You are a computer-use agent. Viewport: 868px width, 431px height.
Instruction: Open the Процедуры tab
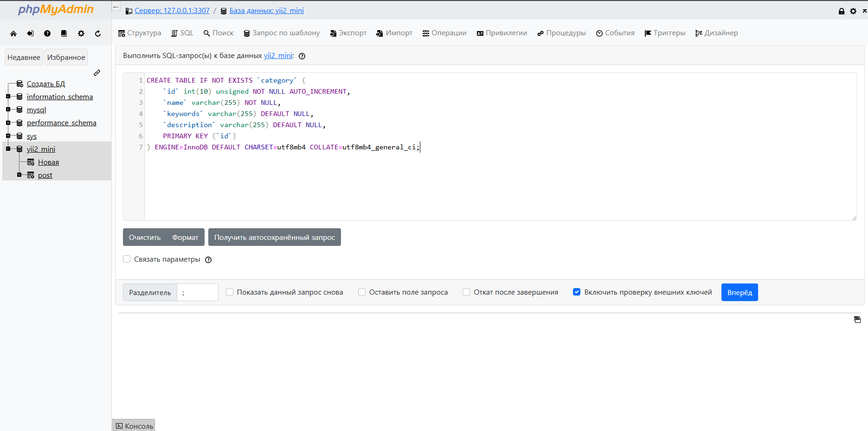(x=561, y=33)
